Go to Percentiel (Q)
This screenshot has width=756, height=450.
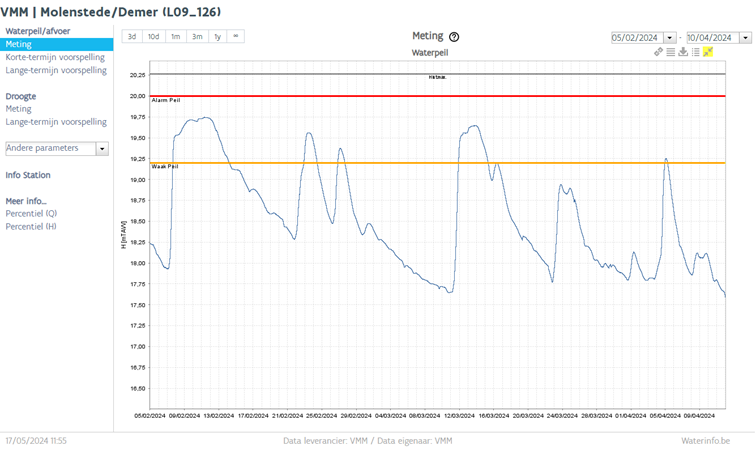(x=31, y=213)
